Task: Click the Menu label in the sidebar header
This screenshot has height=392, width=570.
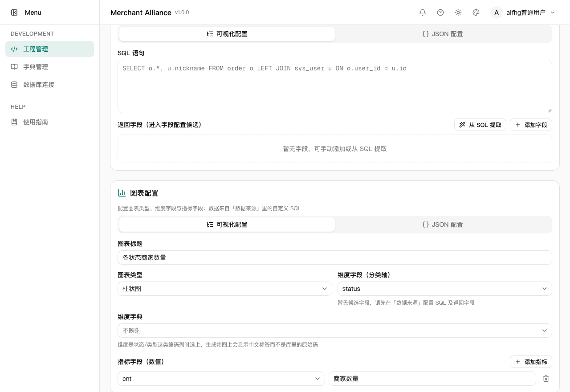Action: click(33, 12)
